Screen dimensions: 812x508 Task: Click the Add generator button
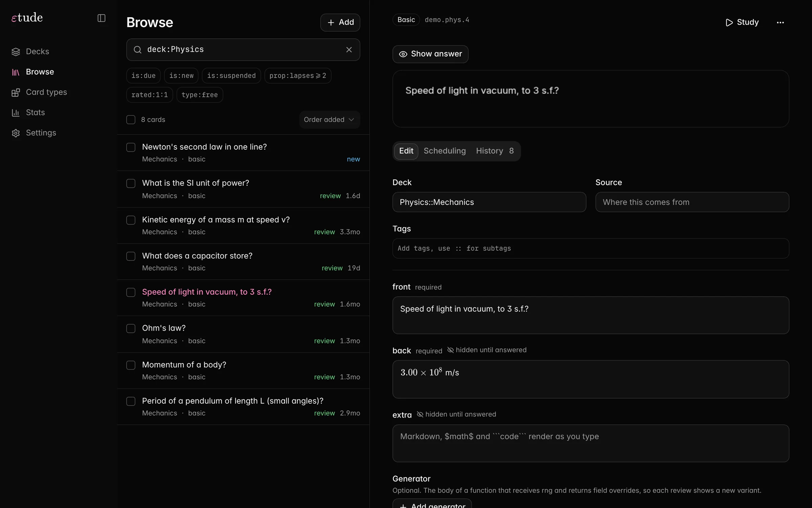point(432,504)
